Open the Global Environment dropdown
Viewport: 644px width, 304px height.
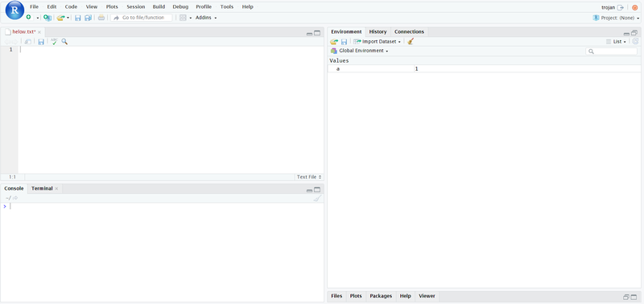(x=360, y=51)
